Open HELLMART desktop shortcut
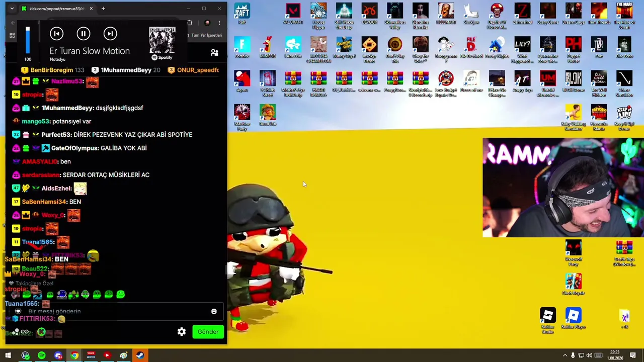Viewport: 644px width, 362px height. [446, 14]
